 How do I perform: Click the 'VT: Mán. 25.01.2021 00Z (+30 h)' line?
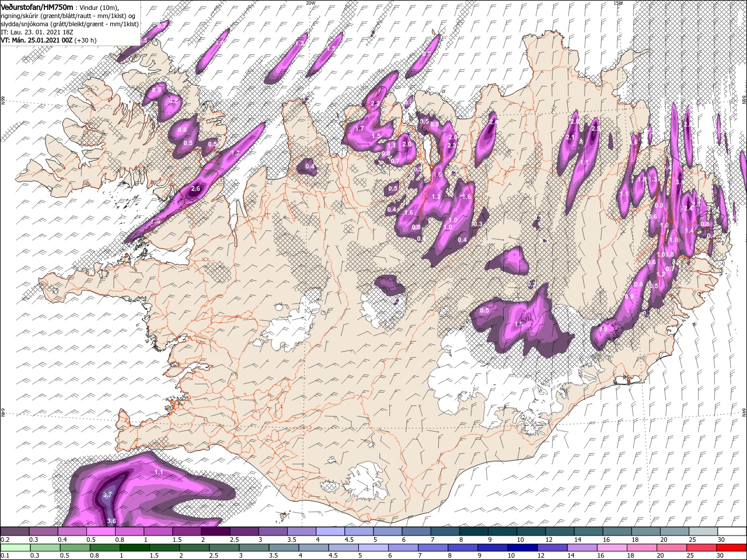tap(48, 40)
